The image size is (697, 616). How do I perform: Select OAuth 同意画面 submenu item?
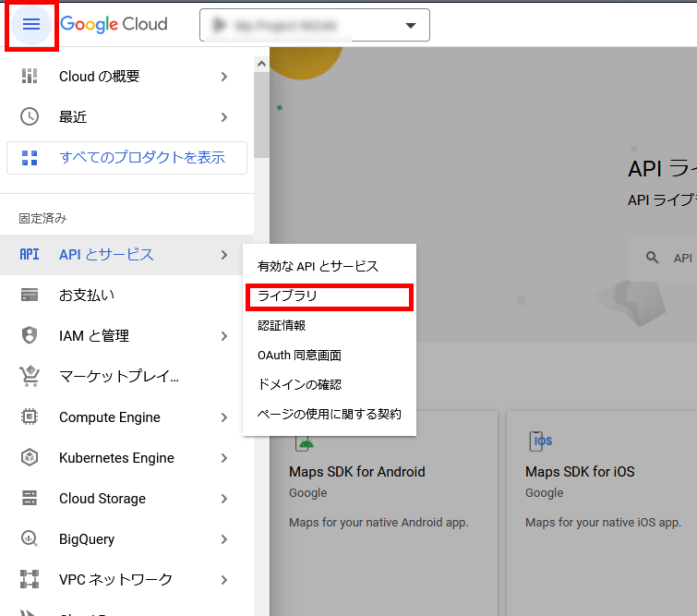pyautogui.click(x=330, y=355)
